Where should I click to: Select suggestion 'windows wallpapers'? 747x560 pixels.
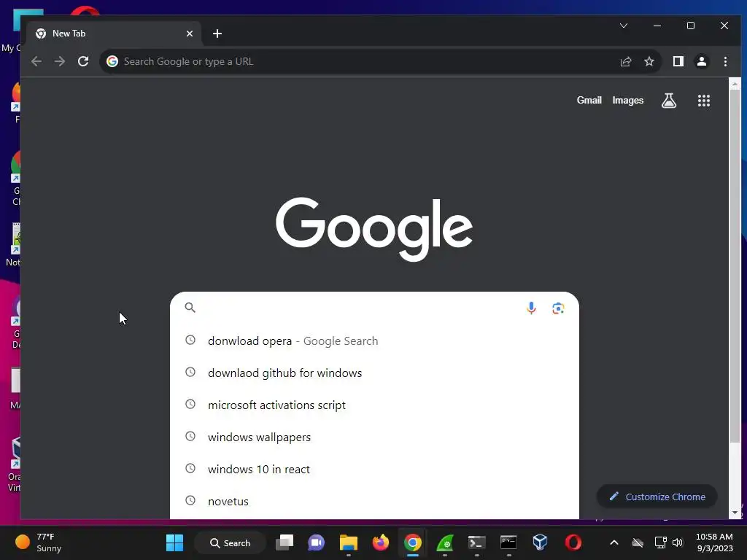374,437
